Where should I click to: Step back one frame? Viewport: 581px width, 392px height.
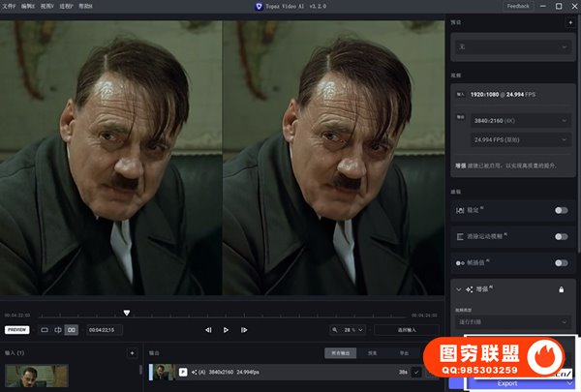pyautogui.click(x=208, y=330)
